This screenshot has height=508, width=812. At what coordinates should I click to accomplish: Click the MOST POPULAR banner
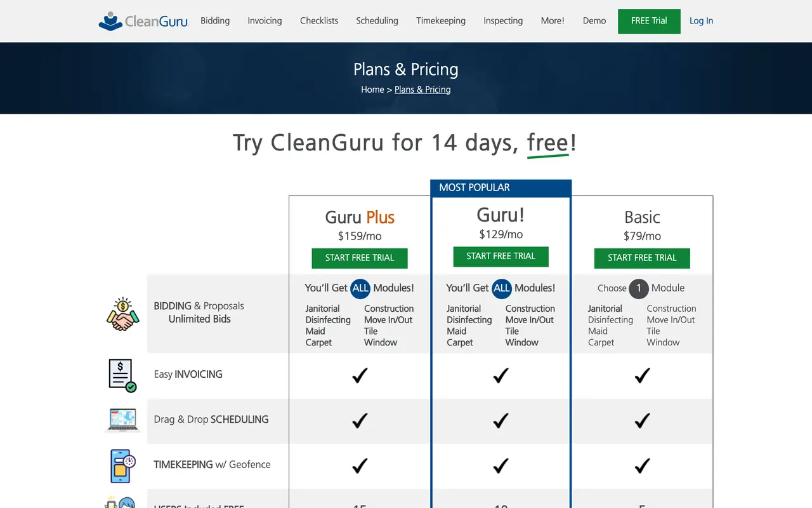501,188
